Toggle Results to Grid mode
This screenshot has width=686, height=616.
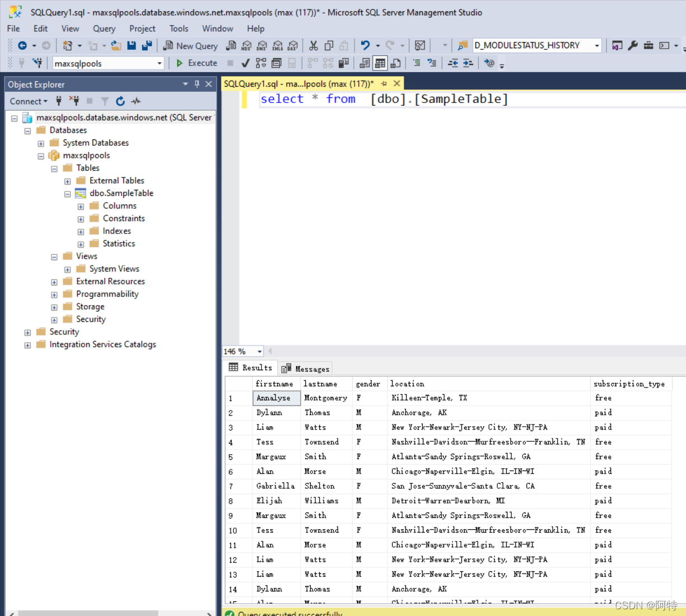380,63
